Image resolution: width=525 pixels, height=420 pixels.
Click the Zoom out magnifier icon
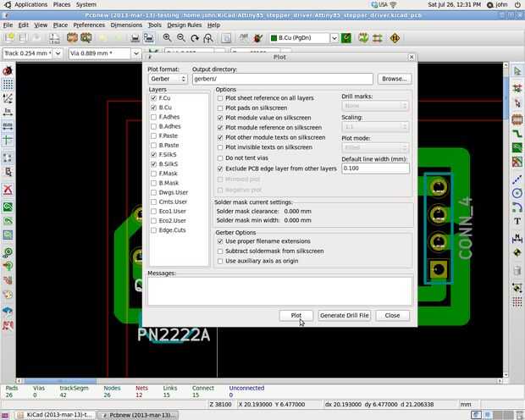click(x=181, y=38)
